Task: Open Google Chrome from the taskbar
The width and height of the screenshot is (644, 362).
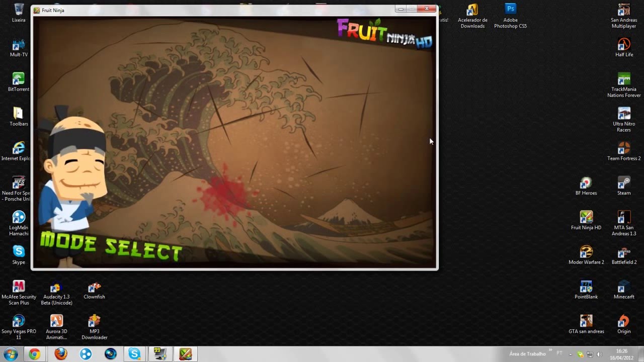Action: tap(34, 354)
